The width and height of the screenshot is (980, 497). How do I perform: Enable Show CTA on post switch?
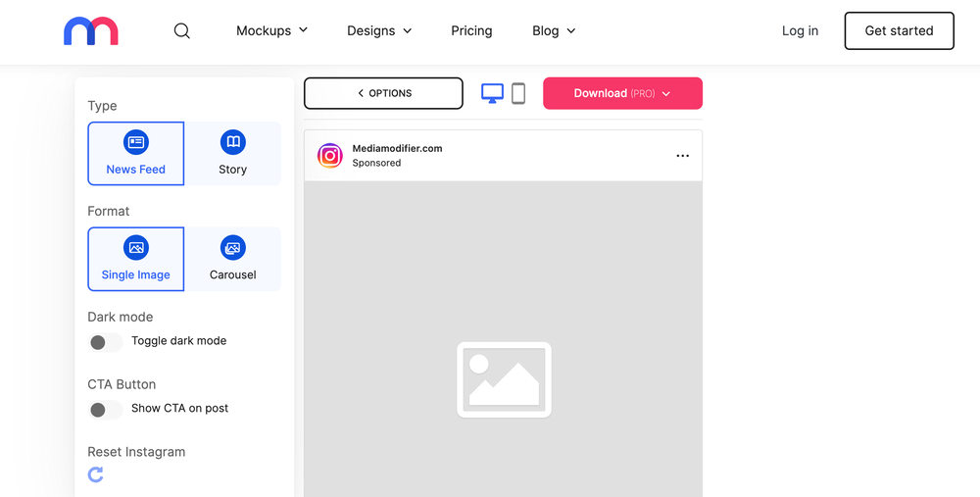click(x=105, y=410)
